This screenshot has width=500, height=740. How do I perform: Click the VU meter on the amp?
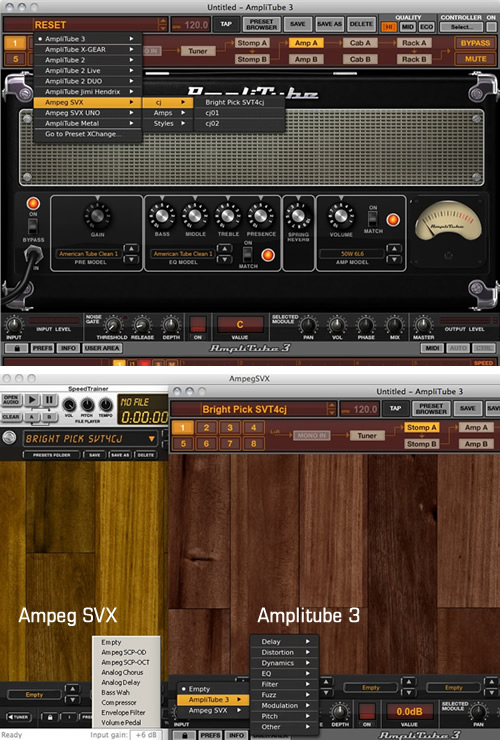coord(448,222)
